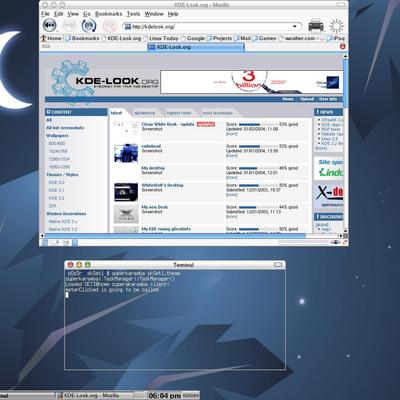Open the 'My desktop' screenshot entry
This screenshot has height=400, width=400.
pyautogui.click(x=153, y=168)
